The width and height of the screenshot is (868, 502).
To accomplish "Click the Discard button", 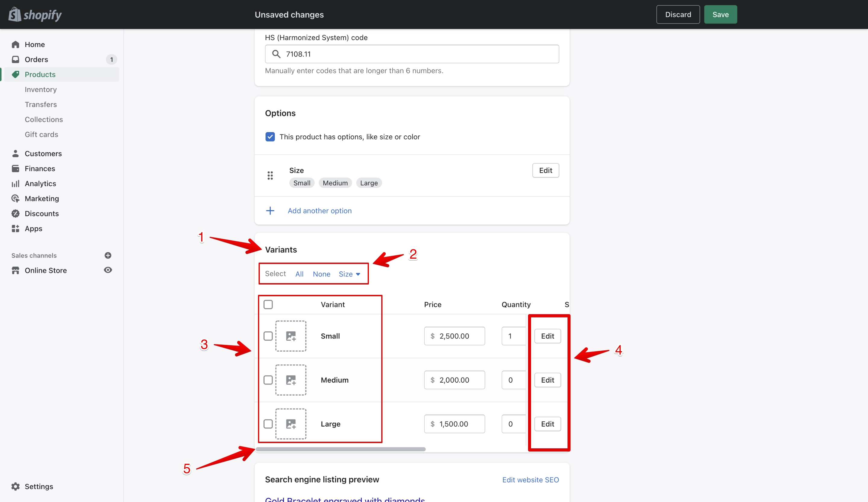I will point(678,14).
